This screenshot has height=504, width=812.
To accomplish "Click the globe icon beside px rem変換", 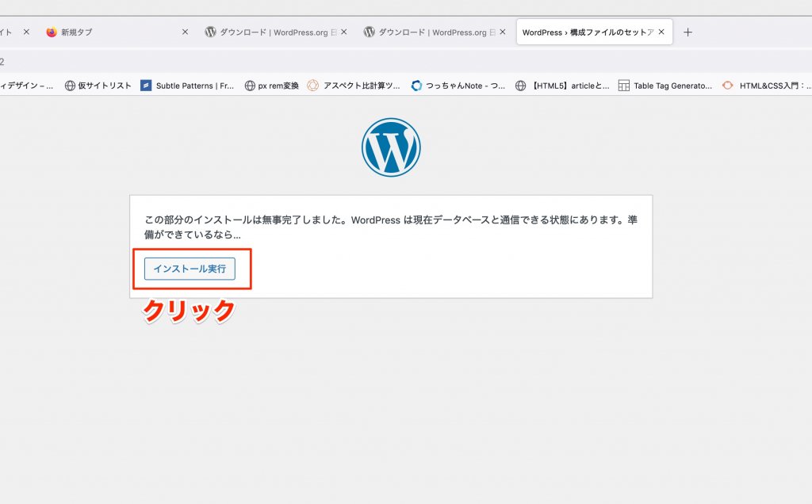I will click(250, 86).
